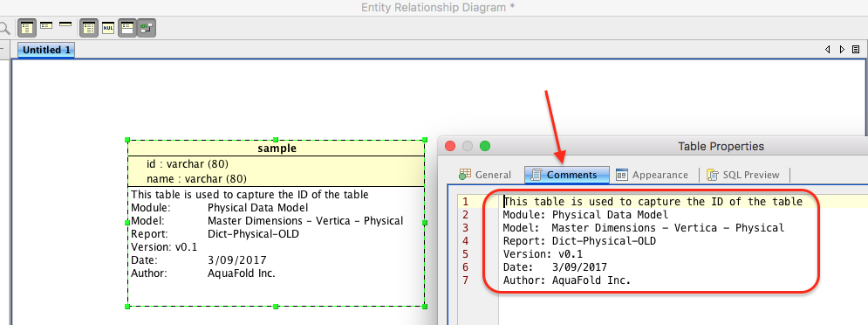Switch to the Untitled 1 diagram tab
The height and width of the screenshot is (325, 868).
46,50
